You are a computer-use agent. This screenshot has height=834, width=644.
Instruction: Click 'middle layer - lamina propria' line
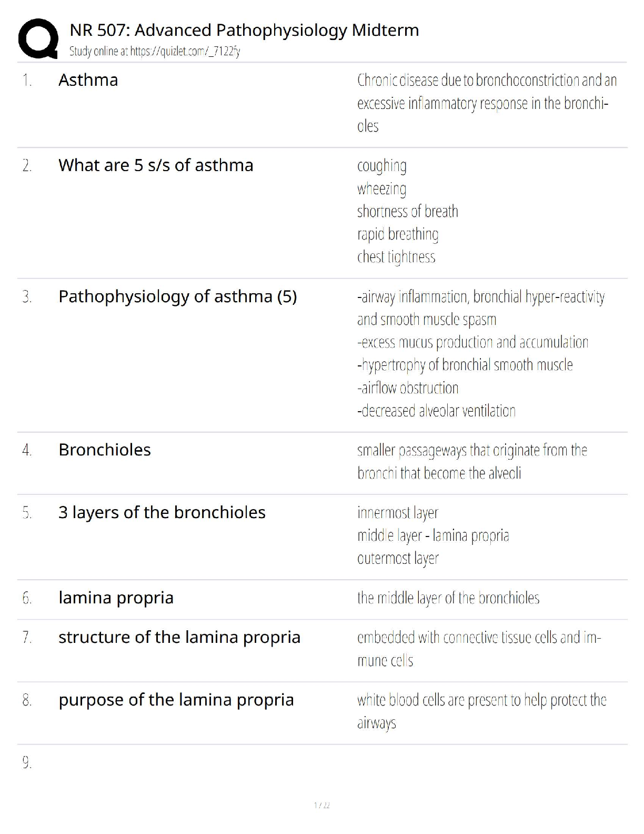(433, 535)
